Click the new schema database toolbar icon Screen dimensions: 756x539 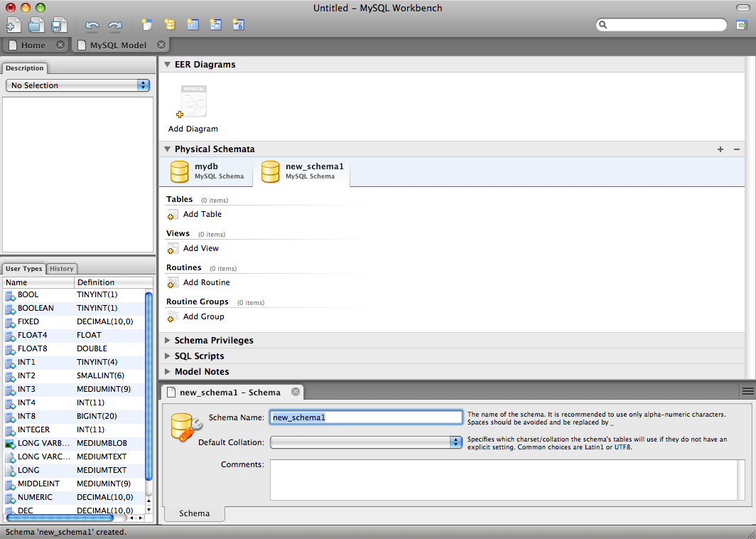[169, 25]
